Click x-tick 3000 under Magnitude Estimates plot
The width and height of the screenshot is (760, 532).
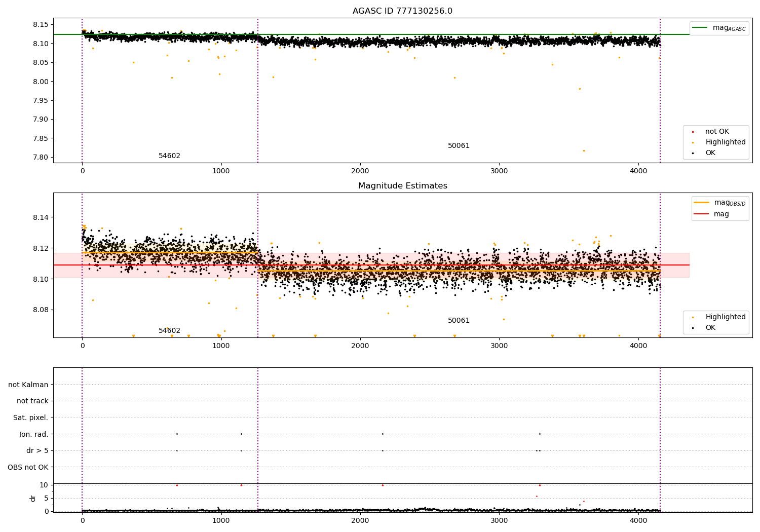point(499,346)
